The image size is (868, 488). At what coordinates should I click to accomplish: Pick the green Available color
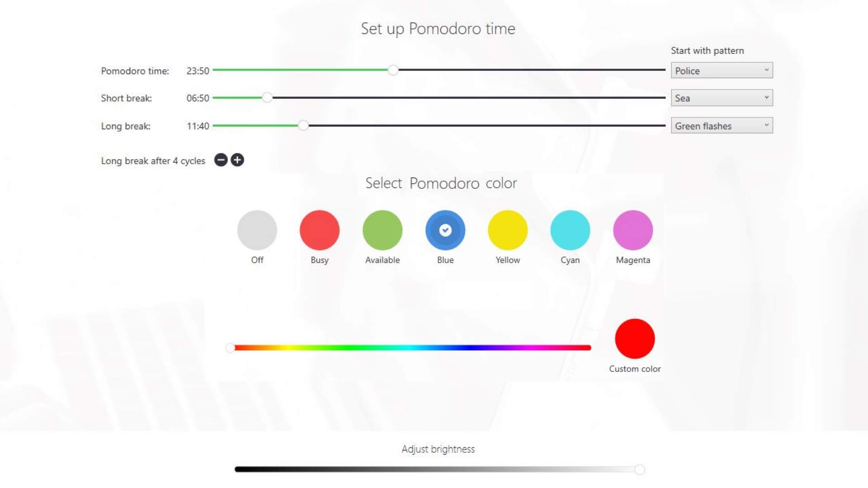click(x=382, y=230)
